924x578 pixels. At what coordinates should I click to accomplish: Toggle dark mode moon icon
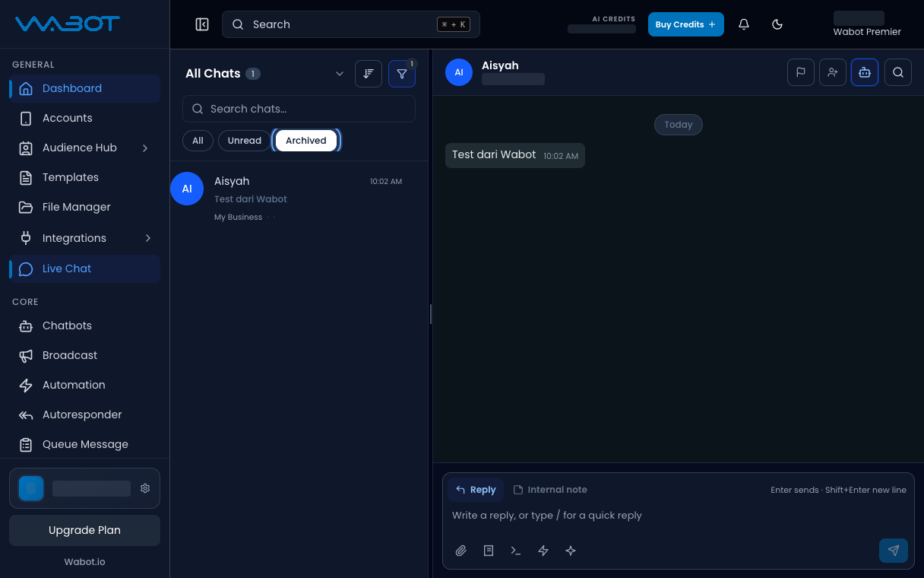click(777, 24)
